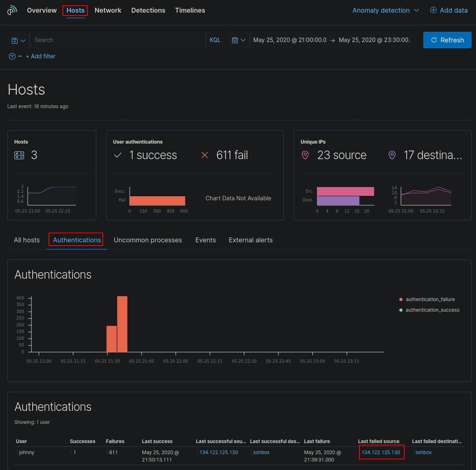Click the source IPs pin icon

[305, 155]
